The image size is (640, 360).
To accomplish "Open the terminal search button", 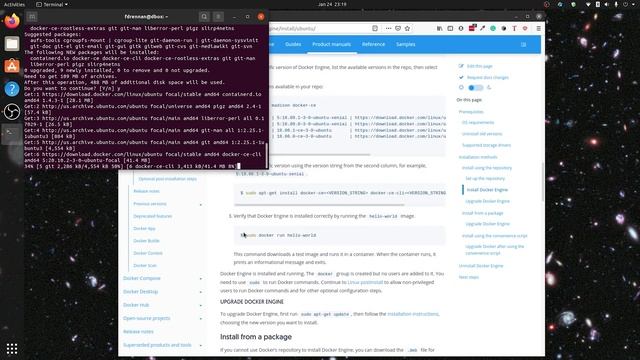I will click(x=204, y=17).
